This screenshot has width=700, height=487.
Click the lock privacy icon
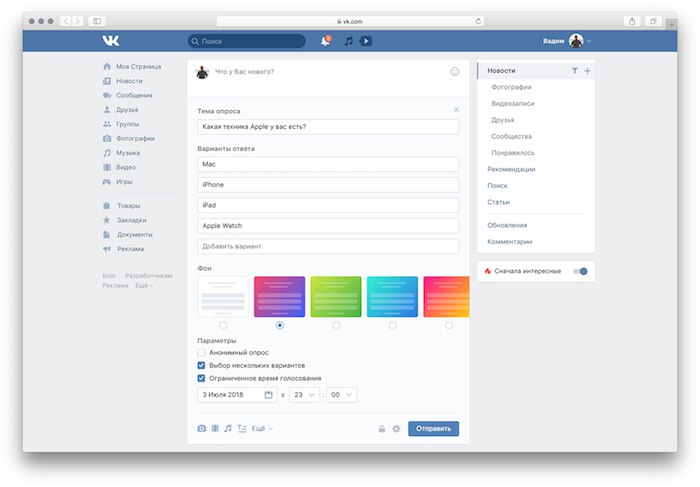click(x=382, y=429)
